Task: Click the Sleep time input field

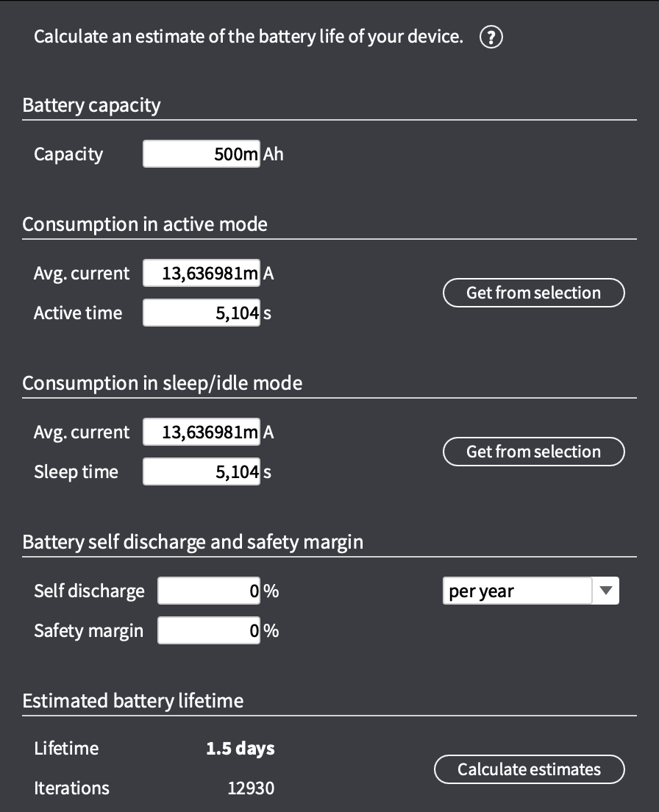Action: 202,471
